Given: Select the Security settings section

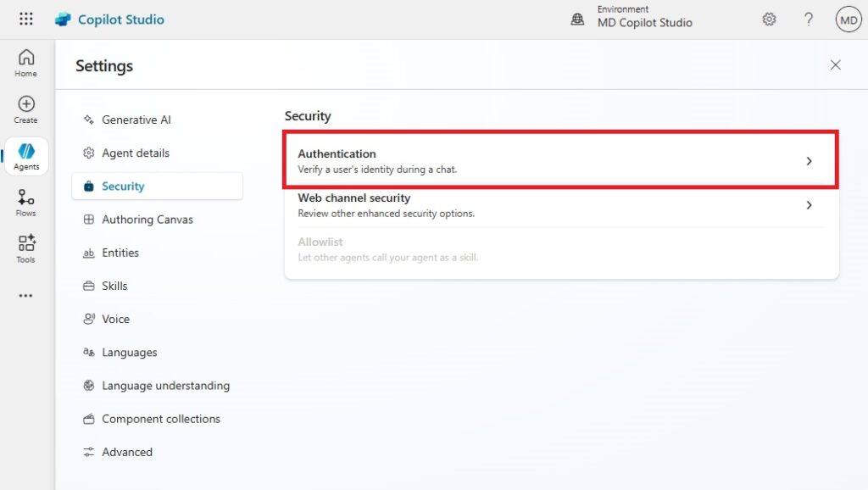Looking at the screenshot, I should click(x=157, y=186).
